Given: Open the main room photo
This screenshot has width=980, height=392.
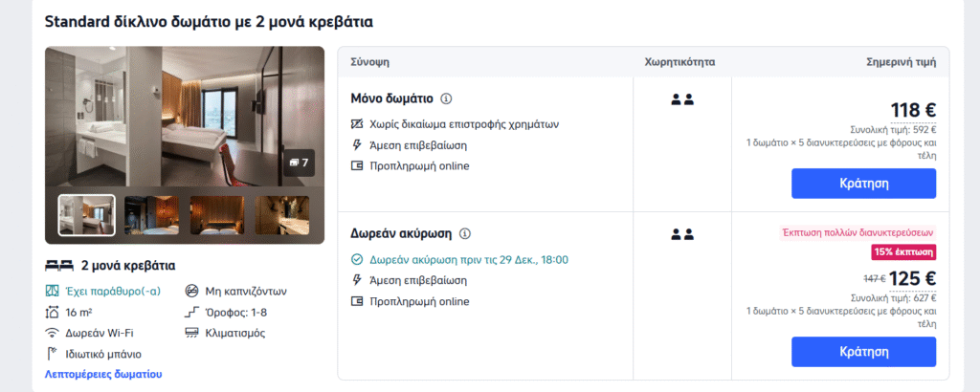Looking at the screenshot, I should click(x=185, y=116).
